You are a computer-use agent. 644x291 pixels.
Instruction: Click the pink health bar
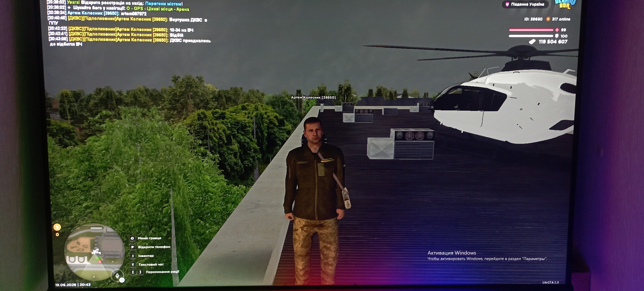[531, 30]
